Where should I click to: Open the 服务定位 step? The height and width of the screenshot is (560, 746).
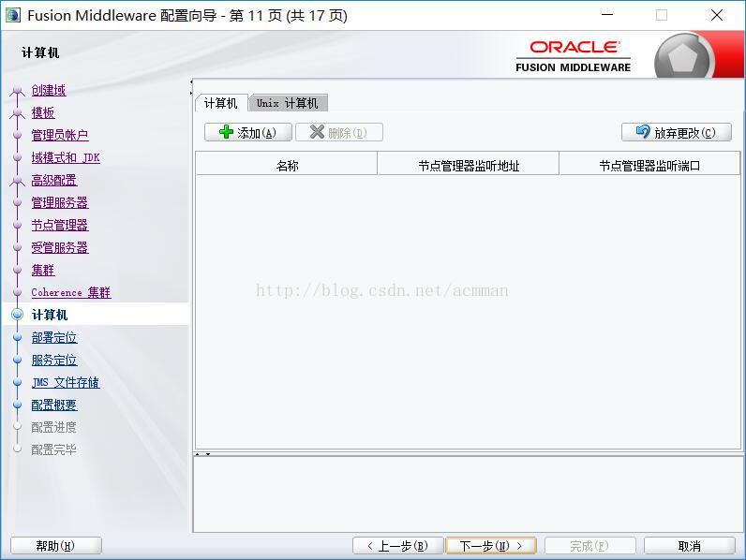click(54, 360)
